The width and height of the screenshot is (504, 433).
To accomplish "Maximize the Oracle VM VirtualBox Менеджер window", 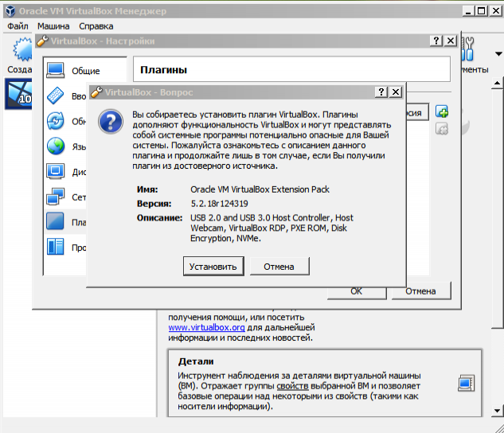I will click(481, 11).
